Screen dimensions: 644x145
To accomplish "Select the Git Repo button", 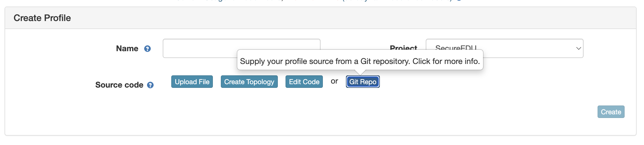I will 363,82.
